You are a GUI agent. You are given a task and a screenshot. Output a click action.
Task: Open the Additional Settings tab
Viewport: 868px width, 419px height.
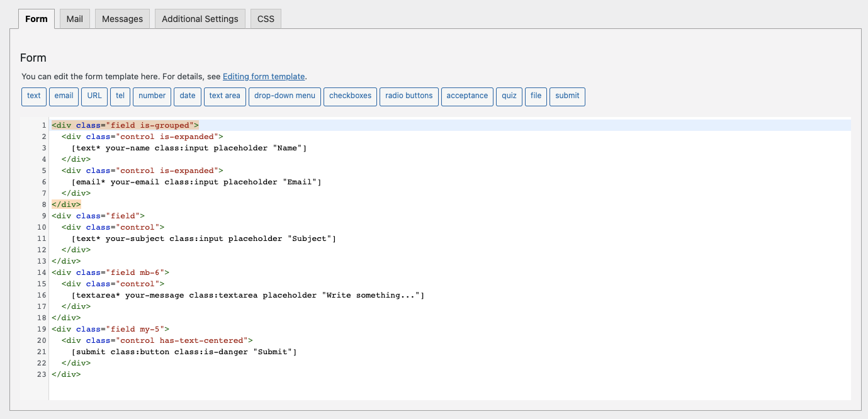(200, 19)
